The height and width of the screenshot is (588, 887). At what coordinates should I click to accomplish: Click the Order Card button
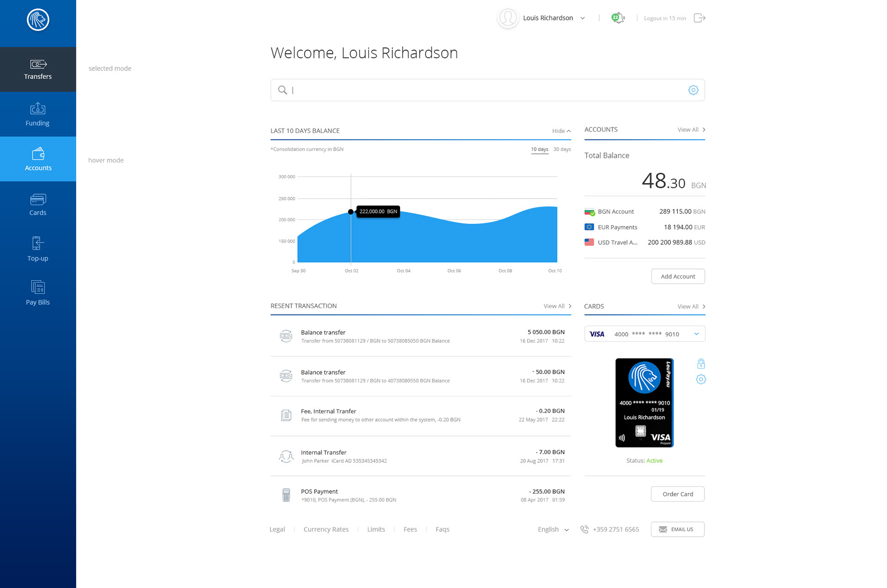pyautogui.click(x=677, y=494)
